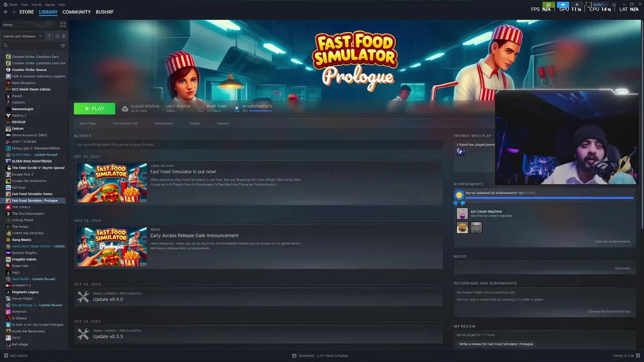Select the LIBRARY tab
The height and width of the screenshot is (362, 644).
[x=48, y=12]
